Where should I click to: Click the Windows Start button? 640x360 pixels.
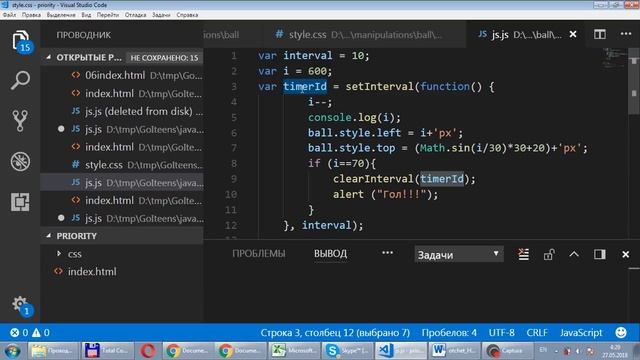pos(12,351)
